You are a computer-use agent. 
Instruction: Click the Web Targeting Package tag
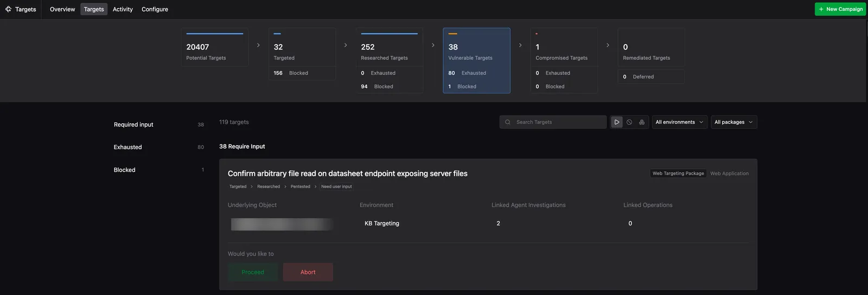click(x=678, y=173)
